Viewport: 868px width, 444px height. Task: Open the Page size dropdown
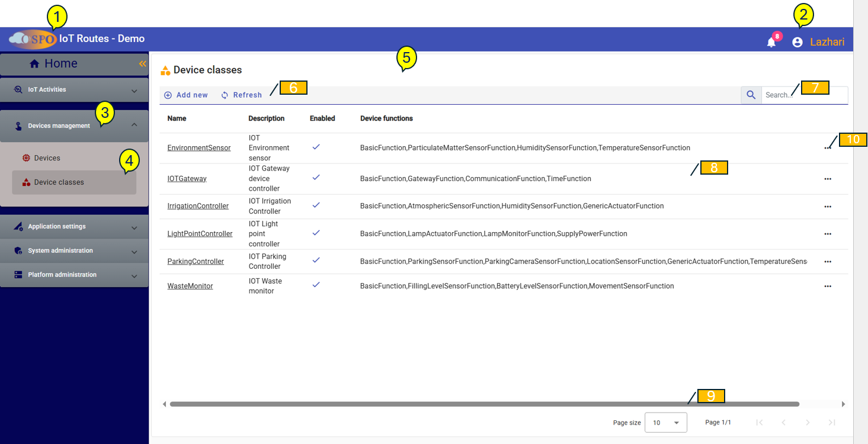coord(665,423)
